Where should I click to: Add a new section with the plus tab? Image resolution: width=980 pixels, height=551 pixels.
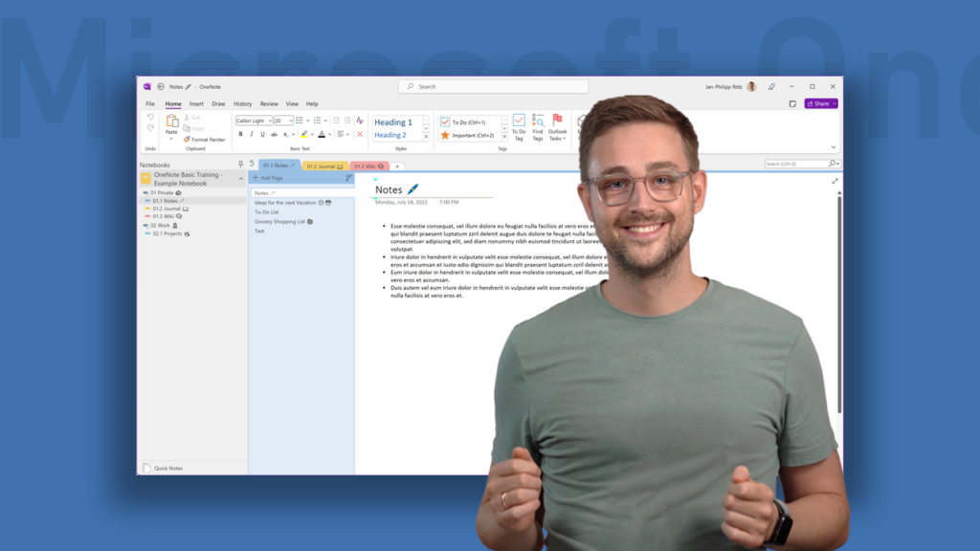click(397, 166)
